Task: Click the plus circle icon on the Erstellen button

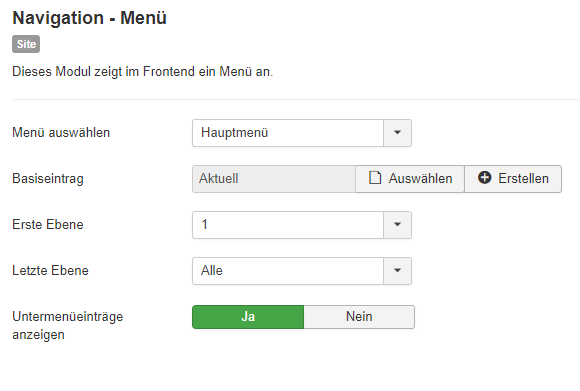Action: [484, 178]
